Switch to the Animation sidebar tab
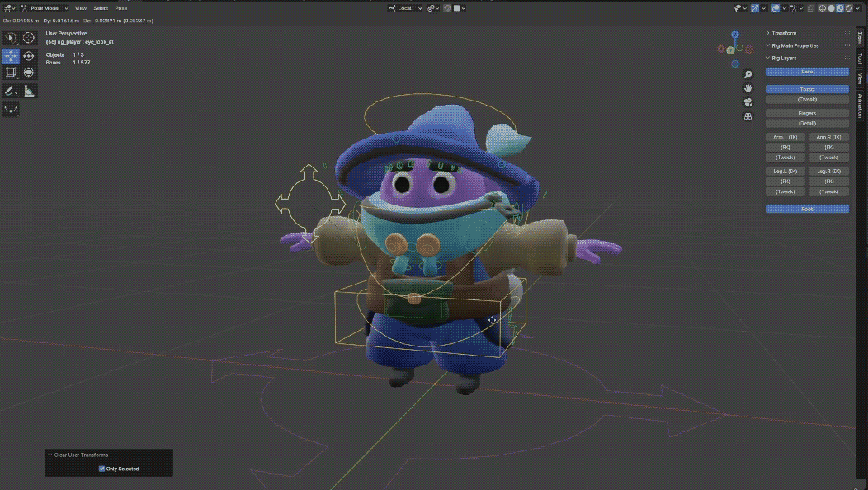Image resolution: width=868 pixels, height=490 pixels. pyautogui.click(x=860, y=106)
